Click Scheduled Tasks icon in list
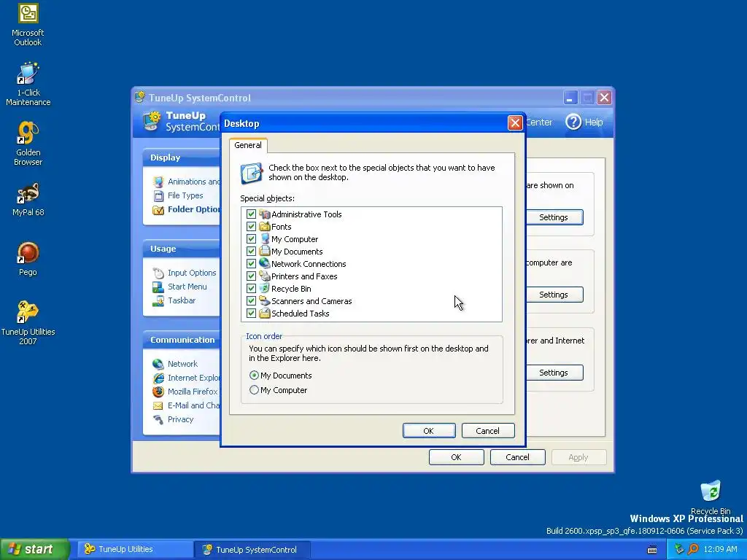This screenshot has height=560, width=747. [x=264, y=314]
